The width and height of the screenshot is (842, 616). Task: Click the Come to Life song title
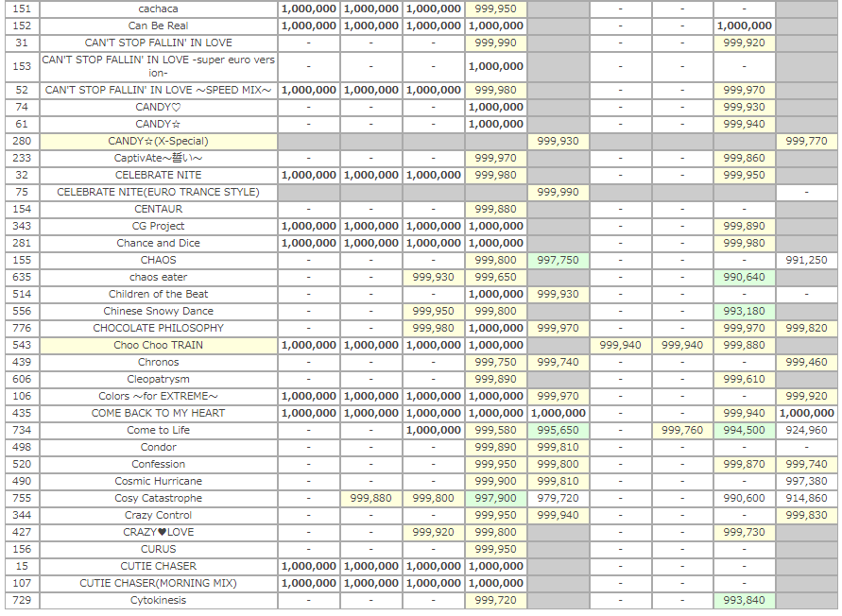pyautogui.click(x=159, y=430)
